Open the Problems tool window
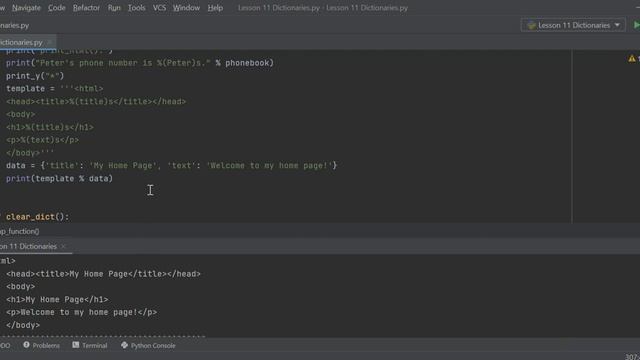Screen dimensions: 640x360 coord(42,345)
